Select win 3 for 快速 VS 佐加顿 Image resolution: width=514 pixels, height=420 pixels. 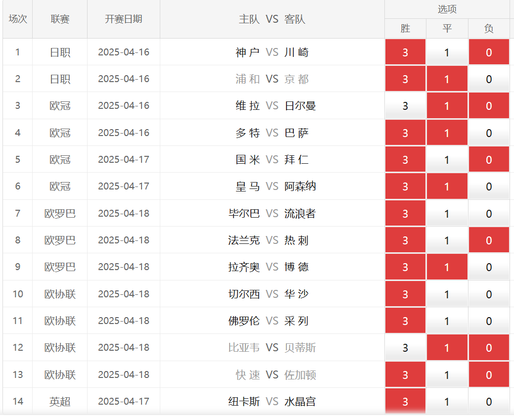click(x=405, y=374)
